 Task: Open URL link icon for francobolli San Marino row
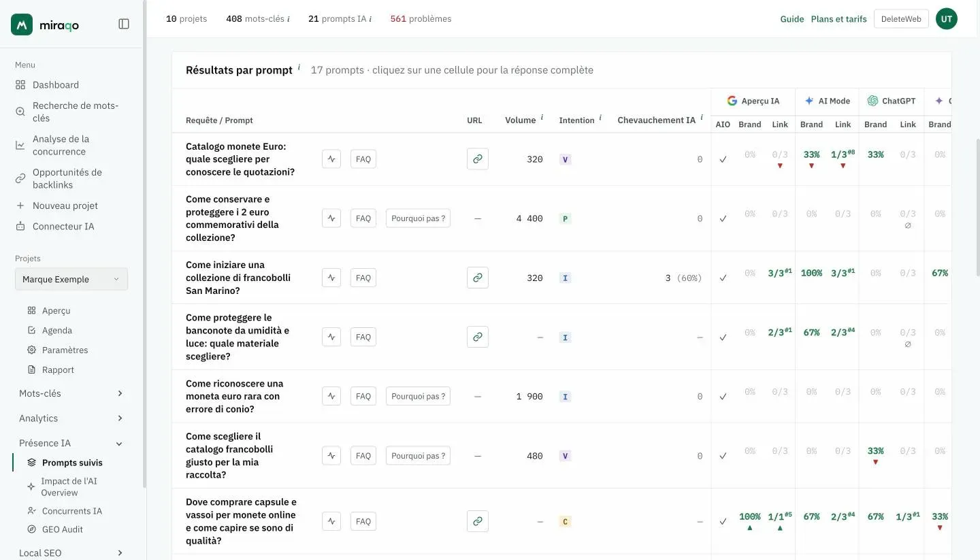coord(478,278)
